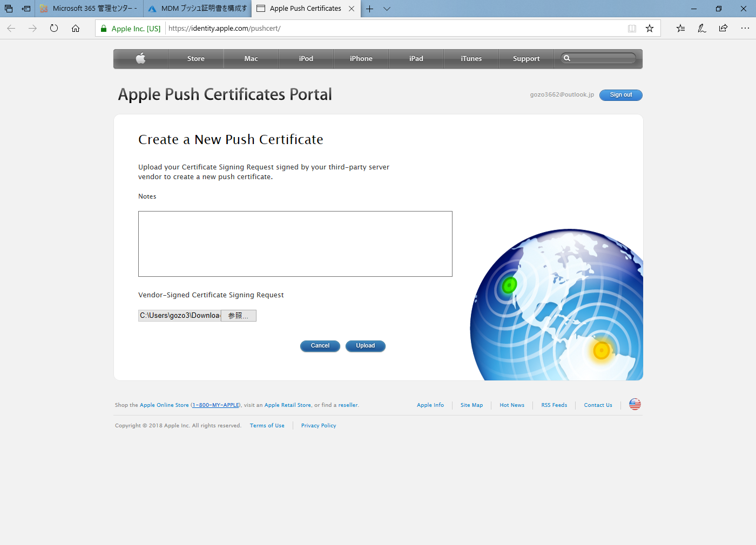The height and width of the screenshot is (545, 756).
Task: Add notes with the pen icon
Action: 702,29
